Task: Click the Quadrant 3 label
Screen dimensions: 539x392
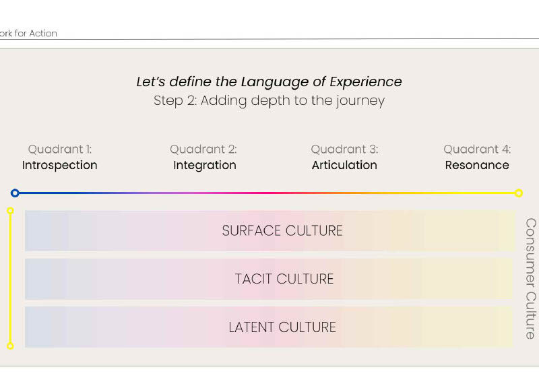Action: (x=344, y=149)
